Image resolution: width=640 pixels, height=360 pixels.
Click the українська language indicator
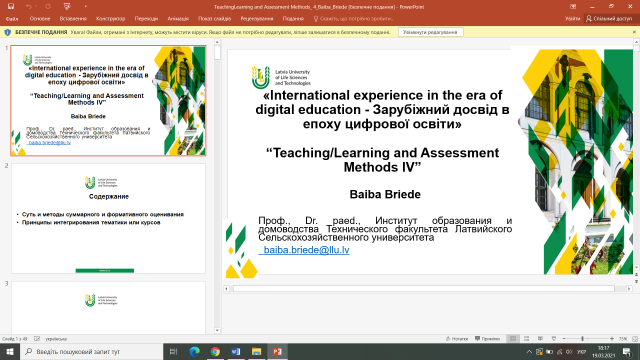click(56, 339)
